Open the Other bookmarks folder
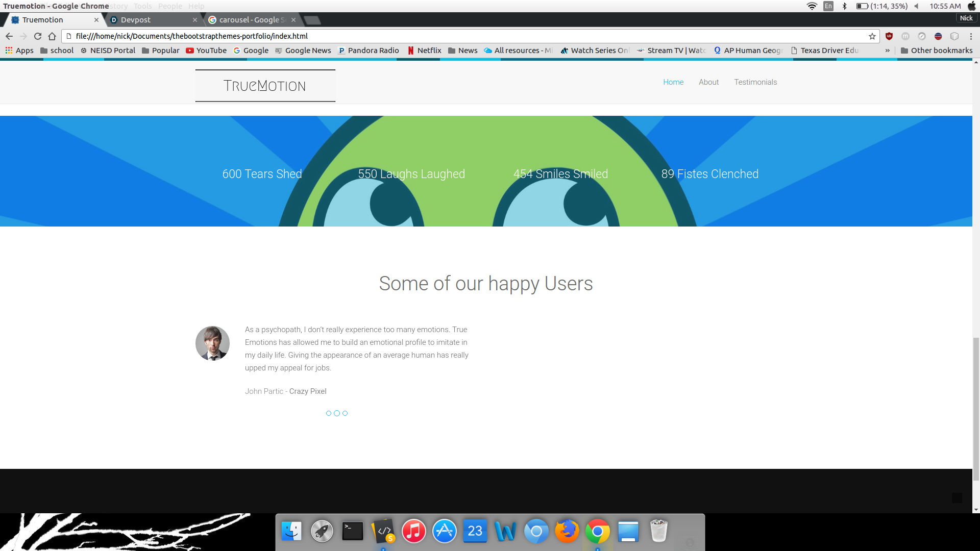 pos(937,51)
